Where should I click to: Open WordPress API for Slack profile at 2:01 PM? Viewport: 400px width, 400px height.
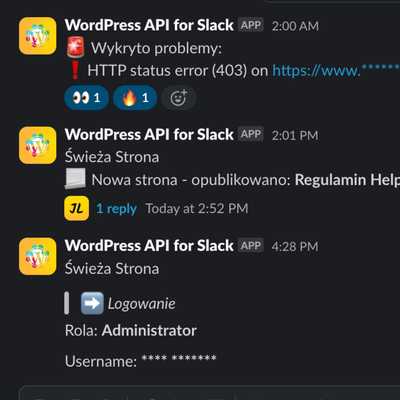tap(149, 135)
